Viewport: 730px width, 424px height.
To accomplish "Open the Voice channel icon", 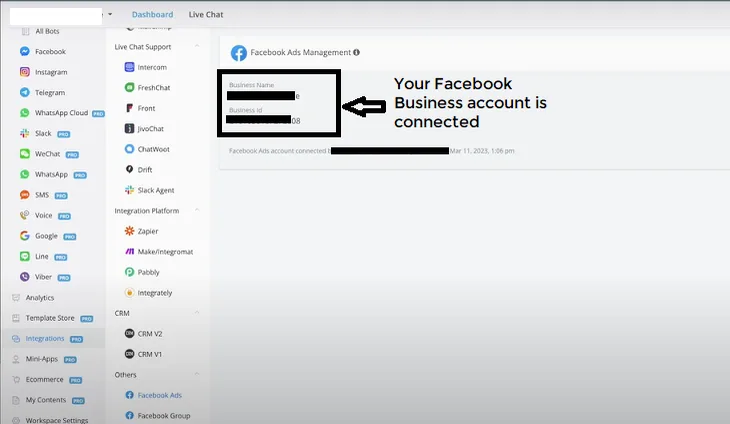I will point(25,215).
